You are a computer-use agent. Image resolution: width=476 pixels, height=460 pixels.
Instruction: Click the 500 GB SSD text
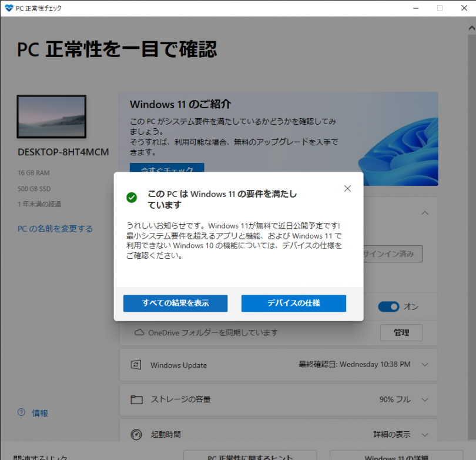coord(34,189)
